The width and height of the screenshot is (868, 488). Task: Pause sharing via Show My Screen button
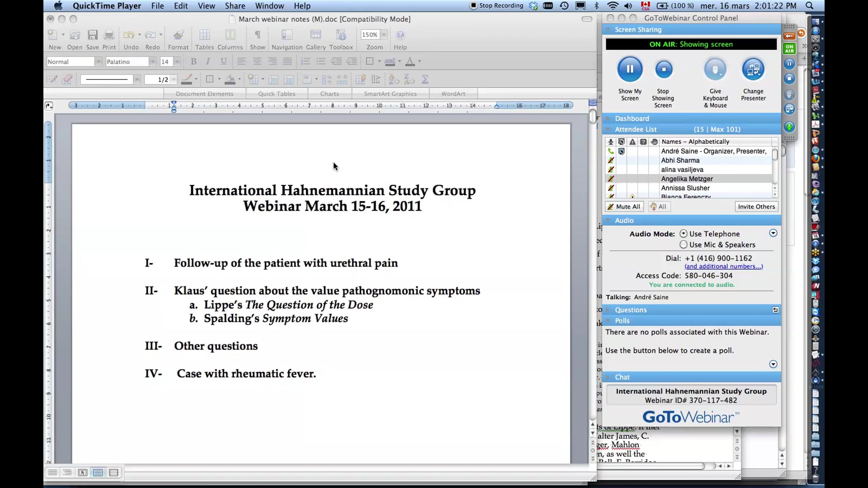point(630,69)
